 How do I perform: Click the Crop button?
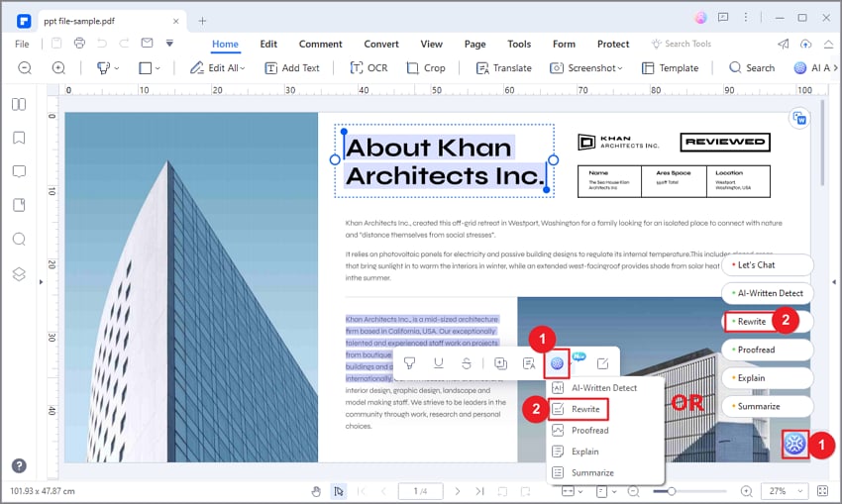tap(425, 67)
